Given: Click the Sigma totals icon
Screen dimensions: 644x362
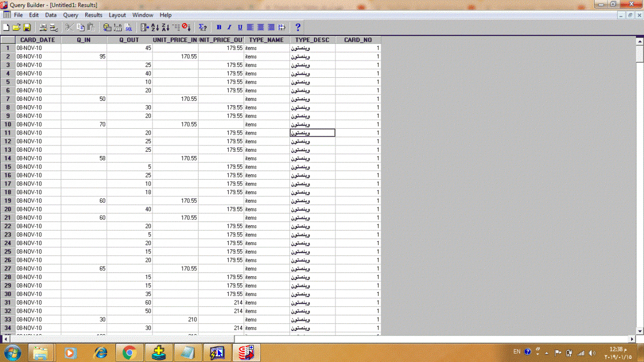Looking at the screenshot, I should (202, 27).
